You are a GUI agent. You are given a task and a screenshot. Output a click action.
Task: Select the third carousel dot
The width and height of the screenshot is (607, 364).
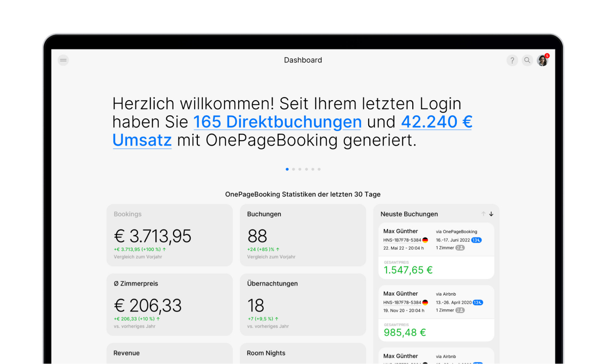pyautogui.click(x=300, y=169)
